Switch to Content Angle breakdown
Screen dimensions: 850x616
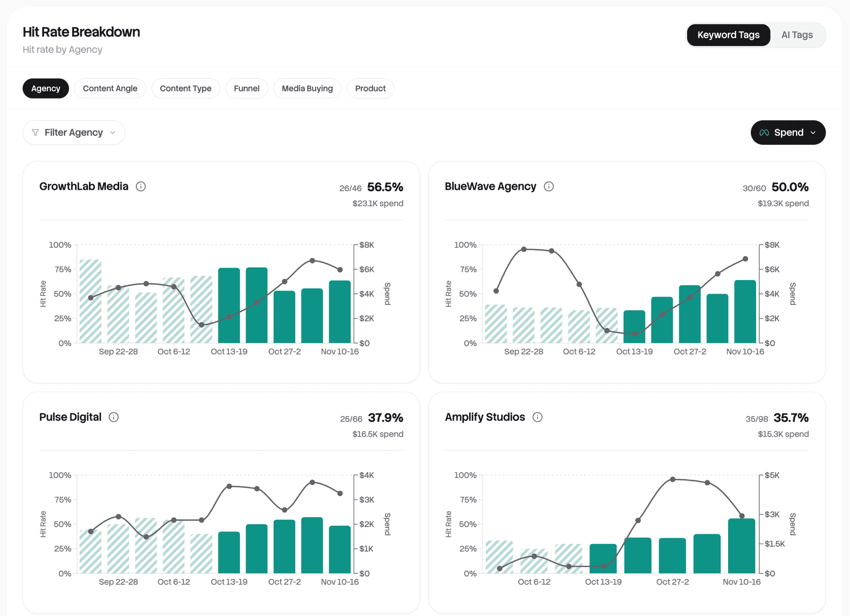[110, 88]
